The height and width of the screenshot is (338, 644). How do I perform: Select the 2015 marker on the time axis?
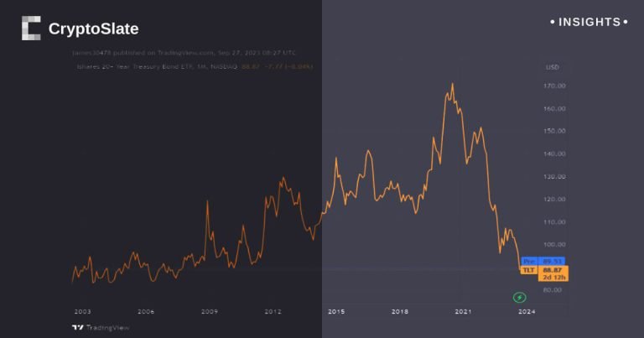[336, 312]
